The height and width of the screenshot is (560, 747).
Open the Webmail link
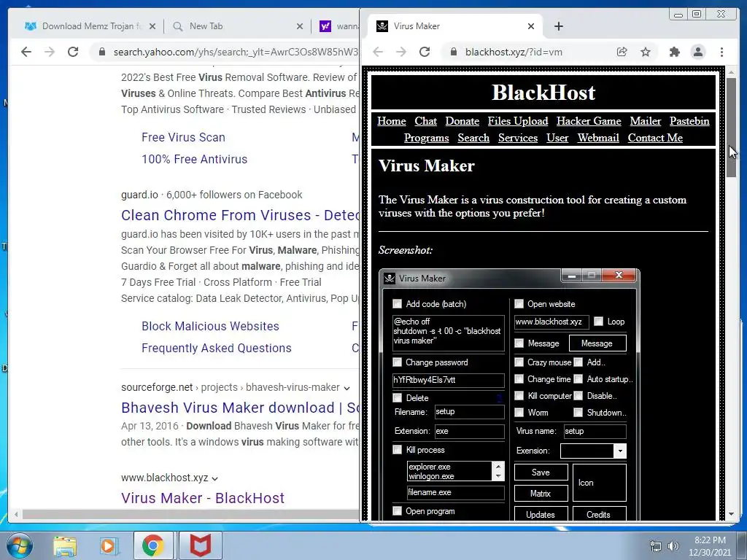coord(598,138)
